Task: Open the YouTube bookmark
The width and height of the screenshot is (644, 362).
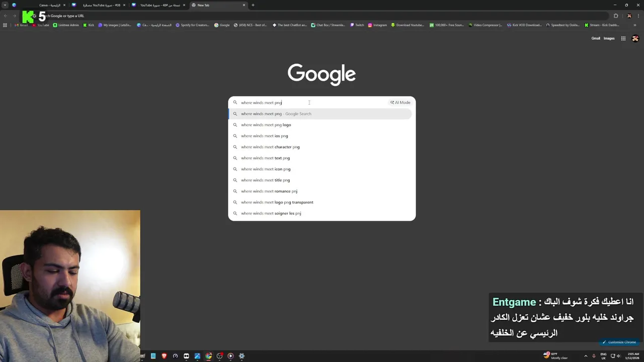Action: point(41,25)
